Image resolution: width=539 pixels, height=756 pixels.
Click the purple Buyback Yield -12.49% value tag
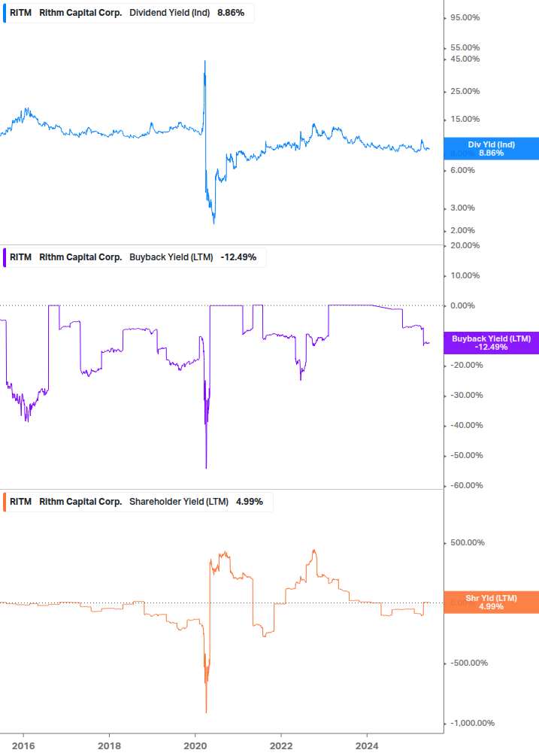point(492,343)
